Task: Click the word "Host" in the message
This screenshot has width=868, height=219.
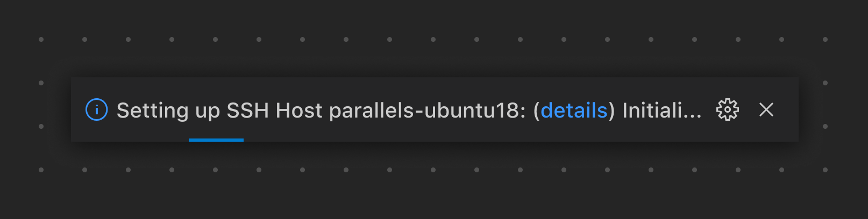Action: pyautogui.click(x=299, y=110)
